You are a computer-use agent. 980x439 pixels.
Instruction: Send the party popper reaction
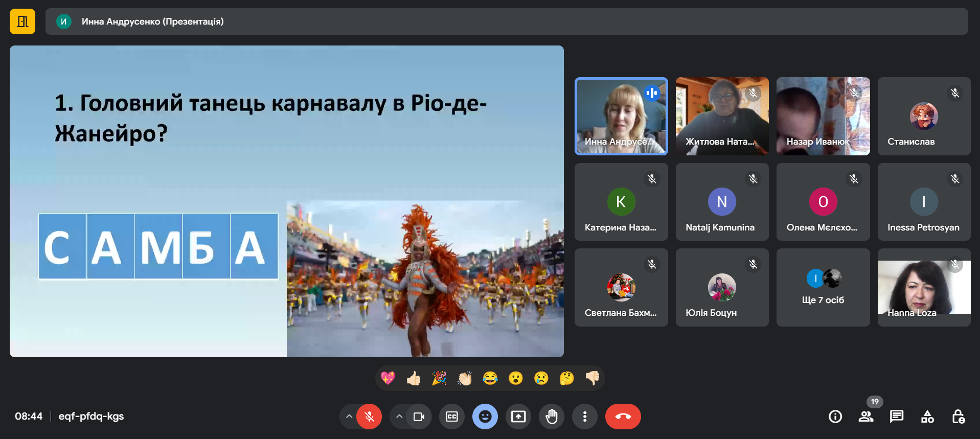click(x=439, y=378)
